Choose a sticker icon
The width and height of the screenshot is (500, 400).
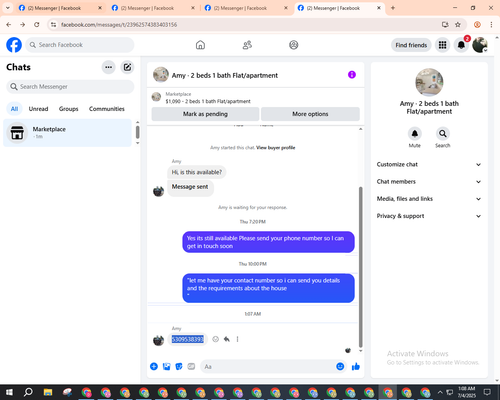179,367
